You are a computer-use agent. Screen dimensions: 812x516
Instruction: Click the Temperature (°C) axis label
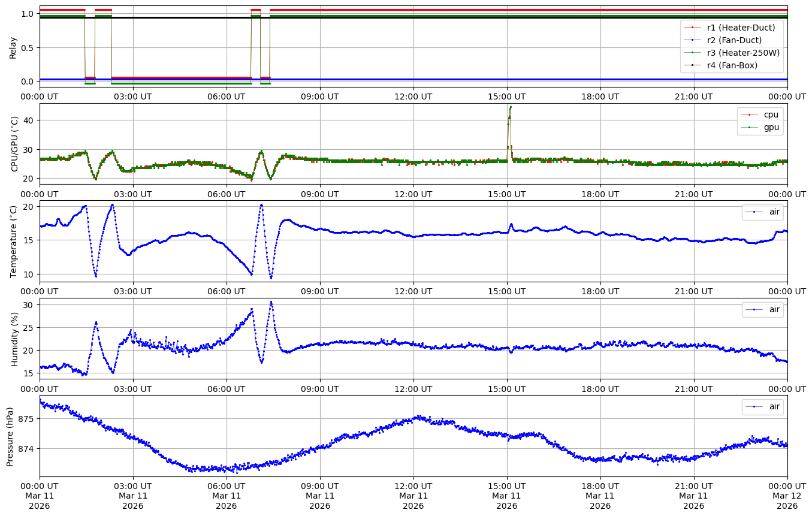point(14,242)
